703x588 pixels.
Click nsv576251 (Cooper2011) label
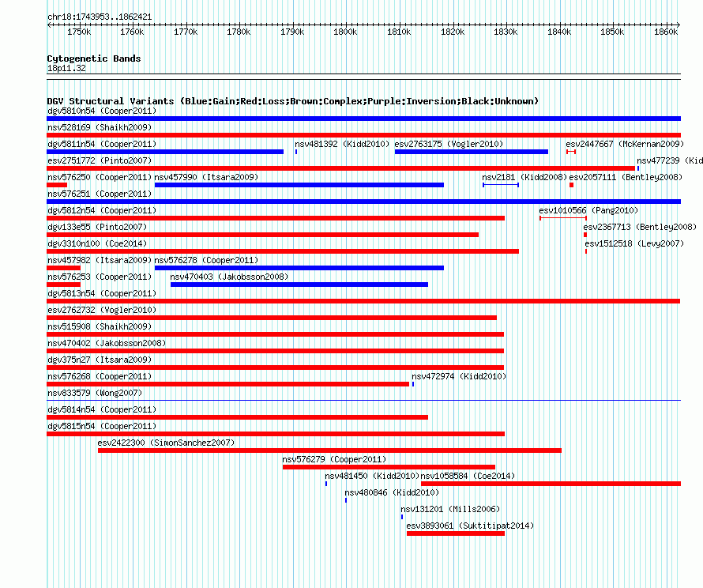coord(100,194)
